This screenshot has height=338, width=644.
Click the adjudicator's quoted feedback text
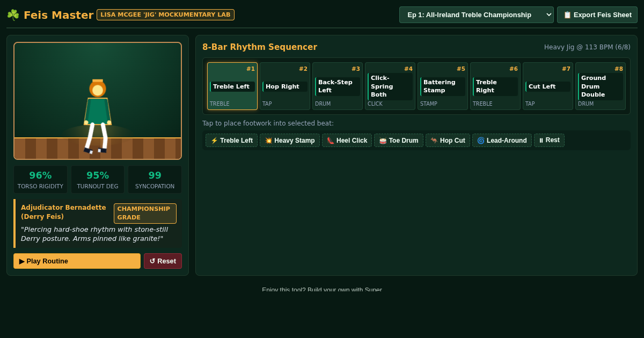click(x=94, y=234)
